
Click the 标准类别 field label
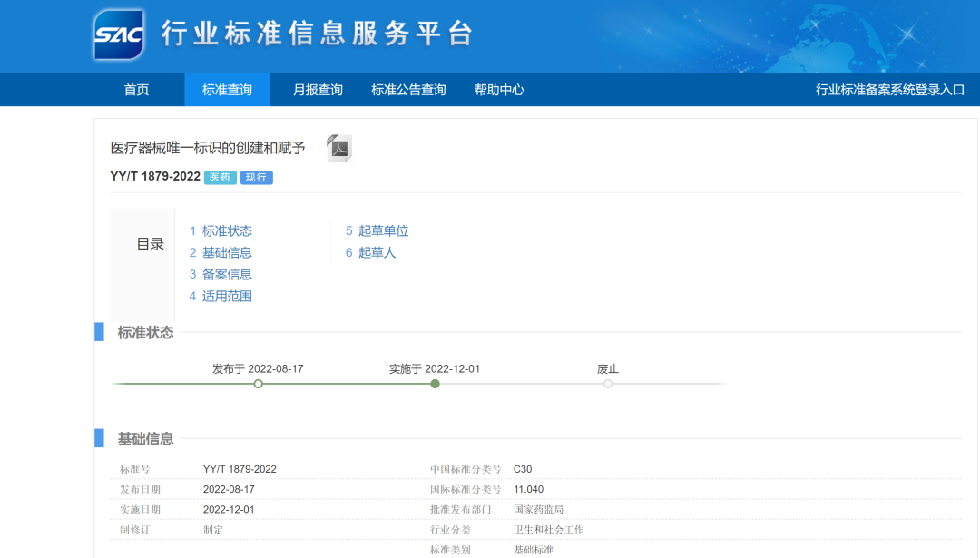(450, 550)
